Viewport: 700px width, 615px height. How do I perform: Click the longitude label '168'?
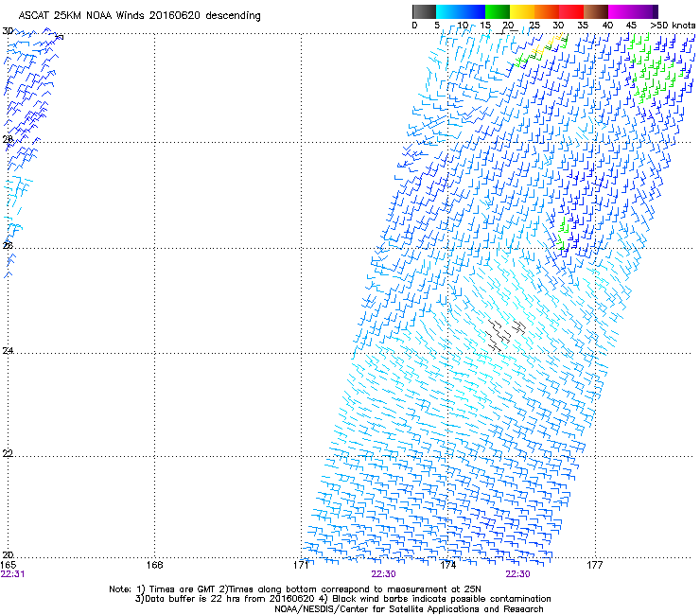coord(154,565)
